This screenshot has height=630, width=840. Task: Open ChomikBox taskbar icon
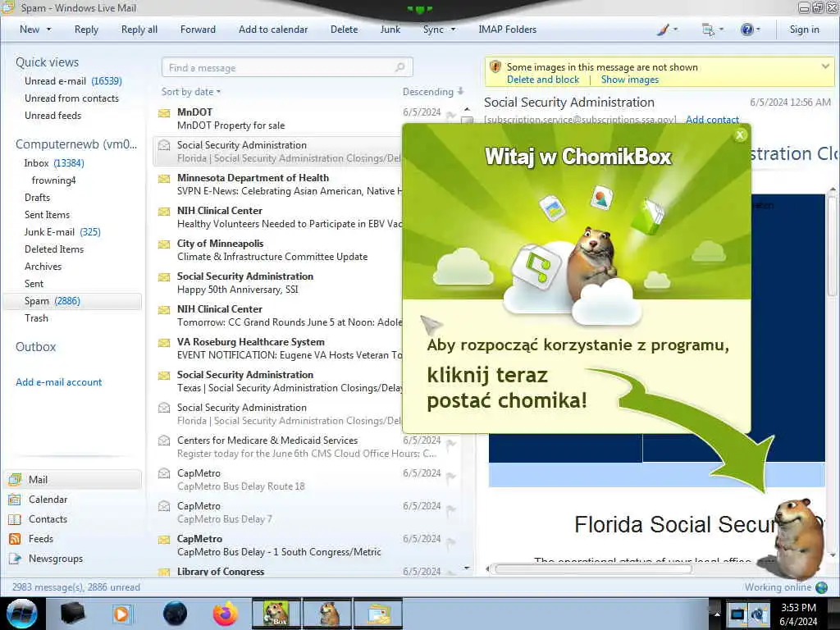coord(276,614)
